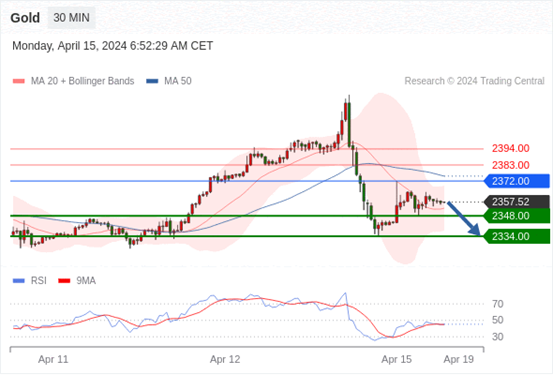The image size is (553, 375).
Task: Click the RSI 50 level label
Action: (x=498, y=320)
